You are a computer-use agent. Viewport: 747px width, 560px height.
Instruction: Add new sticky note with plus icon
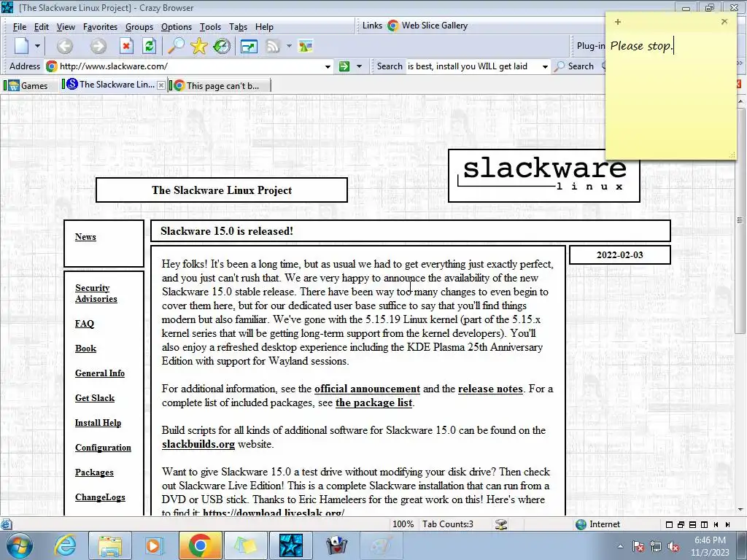[618, 22]
